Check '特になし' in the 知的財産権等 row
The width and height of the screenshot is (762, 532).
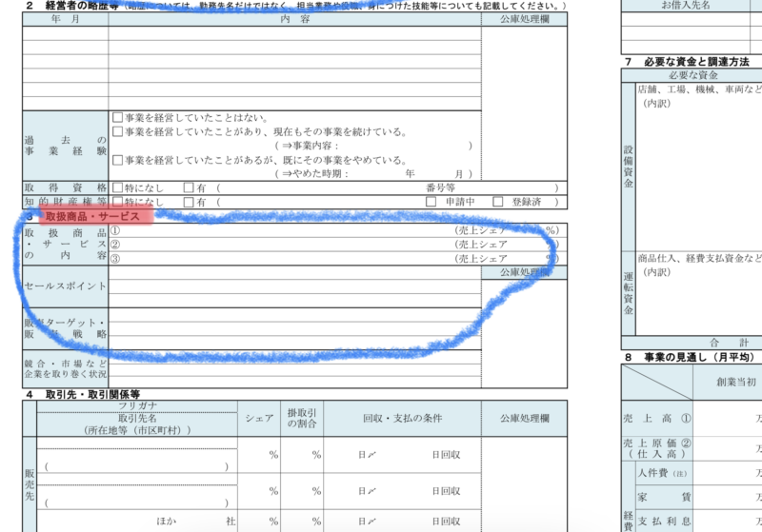[117, 202]
